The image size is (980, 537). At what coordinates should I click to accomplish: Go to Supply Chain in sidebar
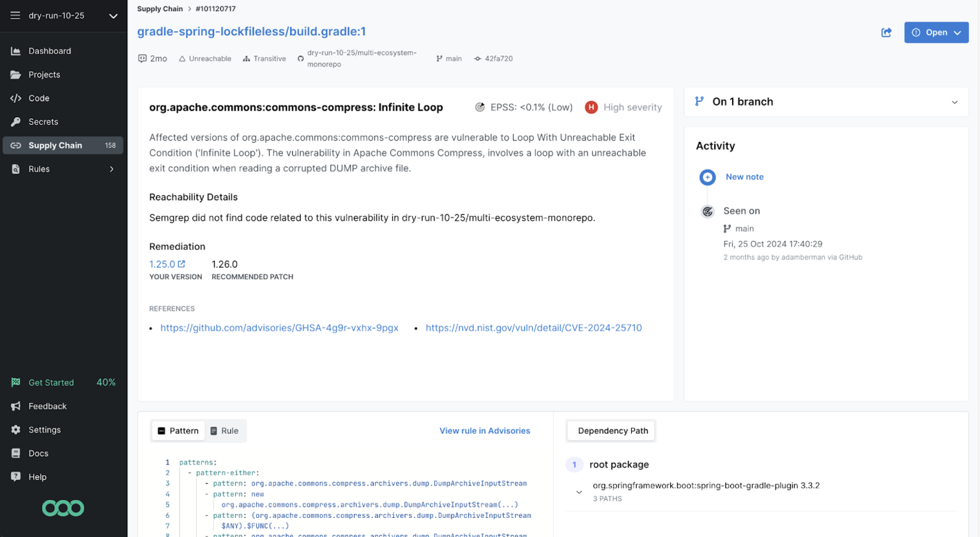(x=56, y=146)
